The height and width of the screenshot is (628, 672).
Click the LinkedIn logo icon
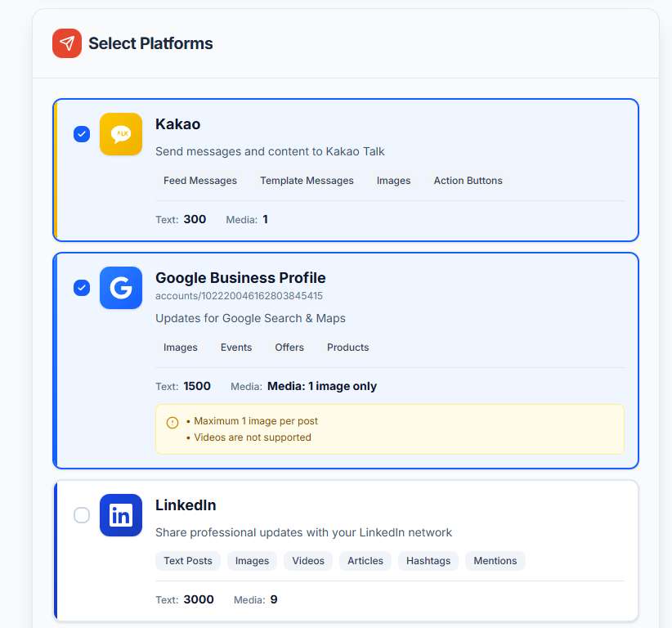(120, 515)
